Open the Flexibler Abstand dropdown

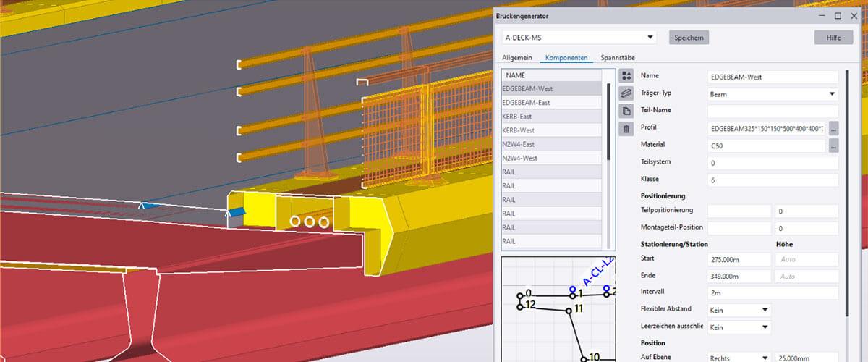[x=739, y=310]
